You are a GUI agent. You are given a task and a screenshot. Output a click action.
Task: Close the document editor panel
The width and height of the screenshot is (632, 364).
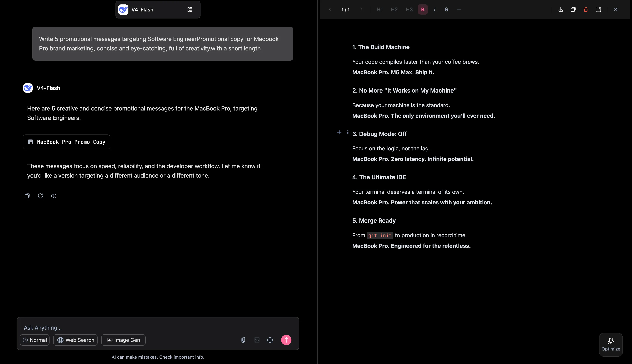[616, 9]
